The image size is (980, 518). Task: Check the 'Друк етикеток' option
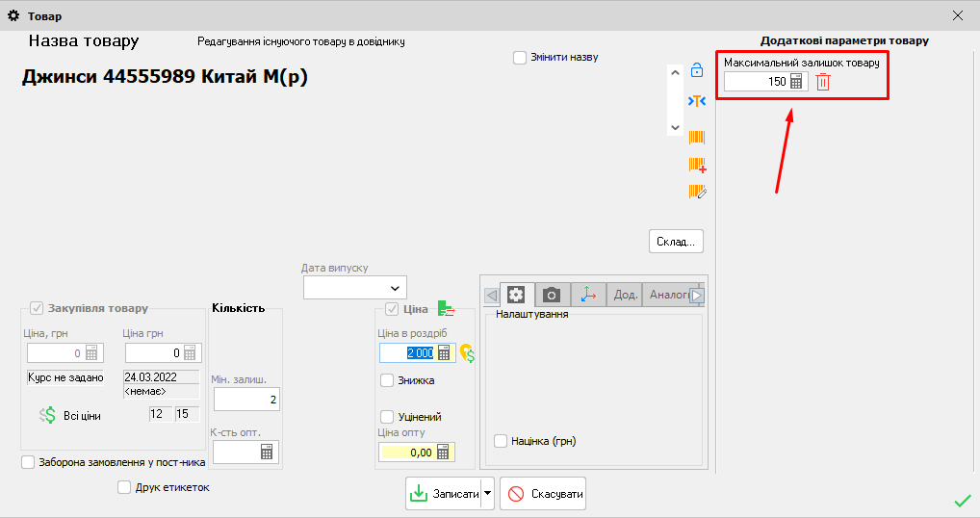124,487
